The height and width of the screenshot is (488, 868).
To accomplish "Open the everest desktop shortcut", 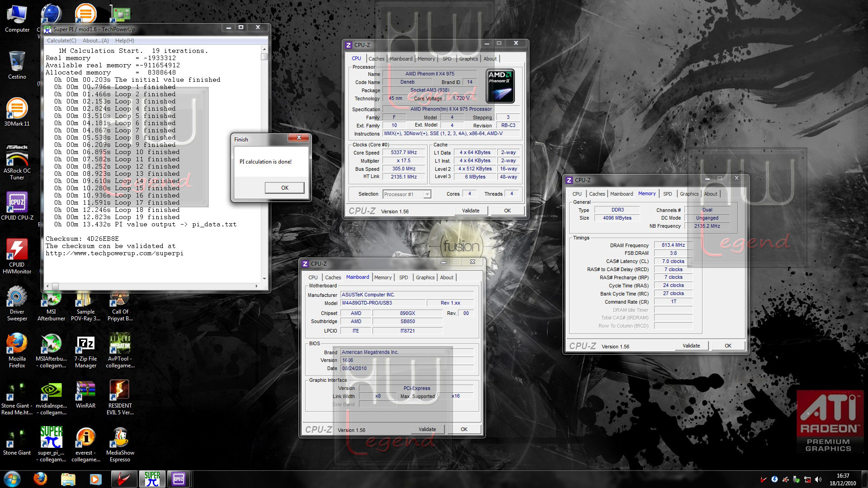I will point(85,444).
